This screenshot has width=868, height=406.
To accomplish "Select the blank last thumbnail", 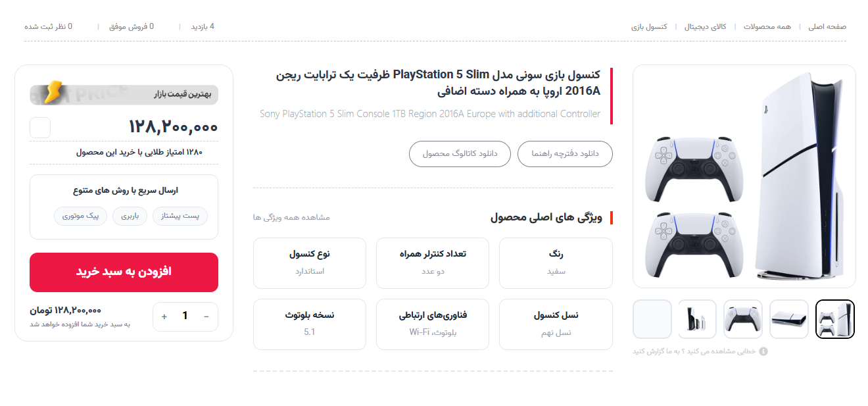I will [x=652, y=319].
